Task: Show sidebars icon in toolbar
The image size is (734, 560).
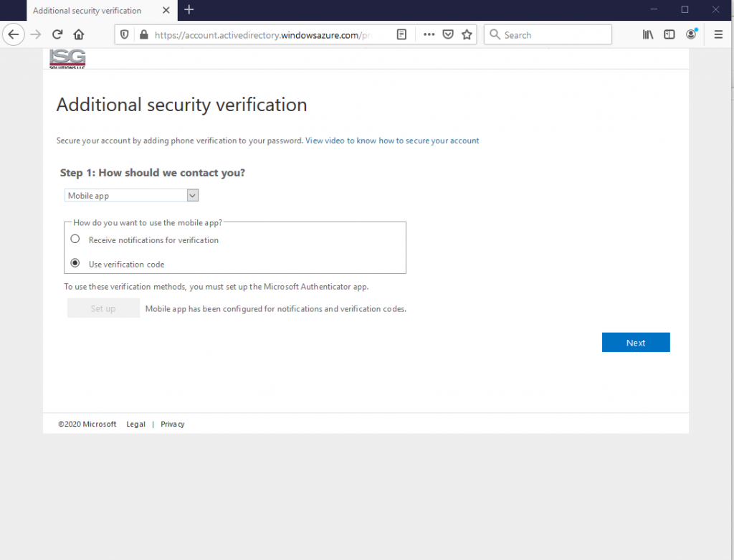Action: click(x=669, y=34)
